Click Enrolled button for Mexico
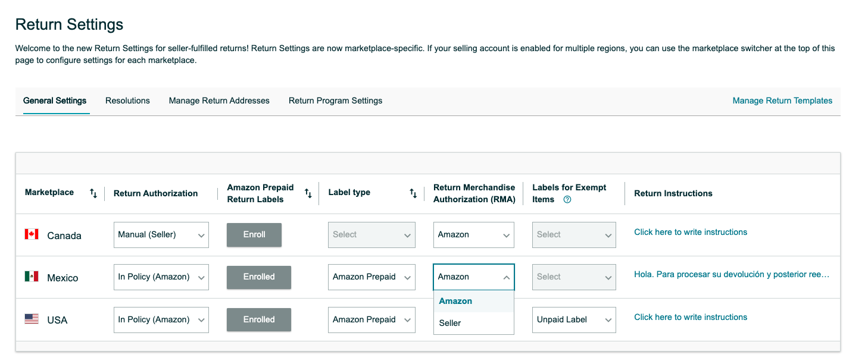This screenshot has height=364, width=868. point(259,277)
